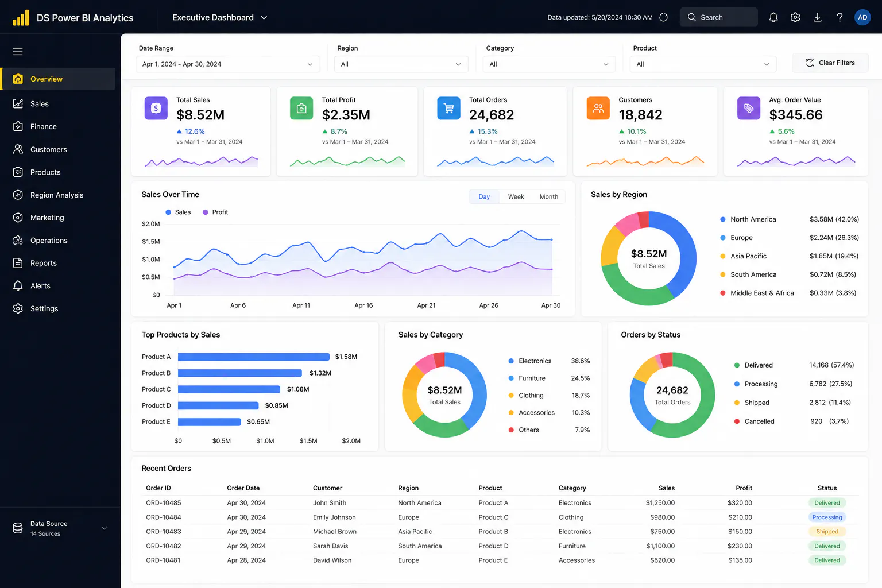The width and height of the screenshot is (882, 588).
Task: Click the Marketing icon in sidebar
Action: [18, 218]
